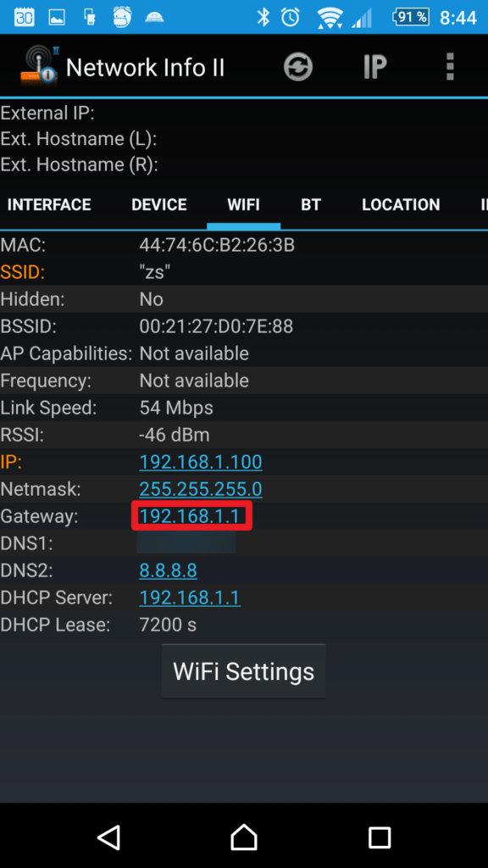Tap the recent apps square button
This screenshot has height=868, width=488.
coord(380,837)
